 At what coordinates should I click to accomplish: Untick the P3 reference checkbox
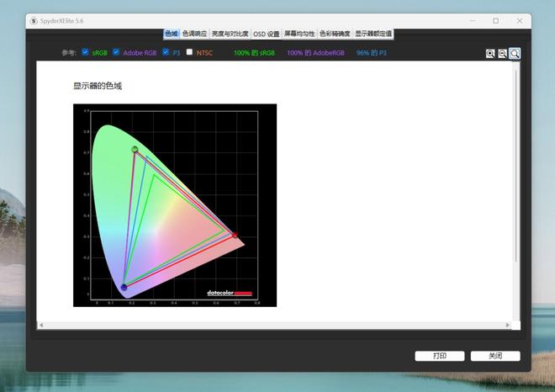[166, 52]
